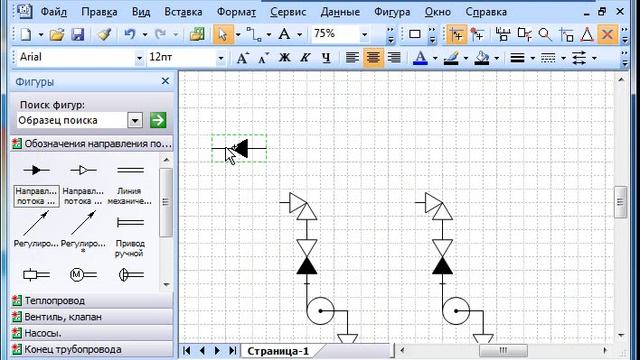Open the Arial font name dropdown
The height and width of the screenshot is (360, 640).
[139, 58]
